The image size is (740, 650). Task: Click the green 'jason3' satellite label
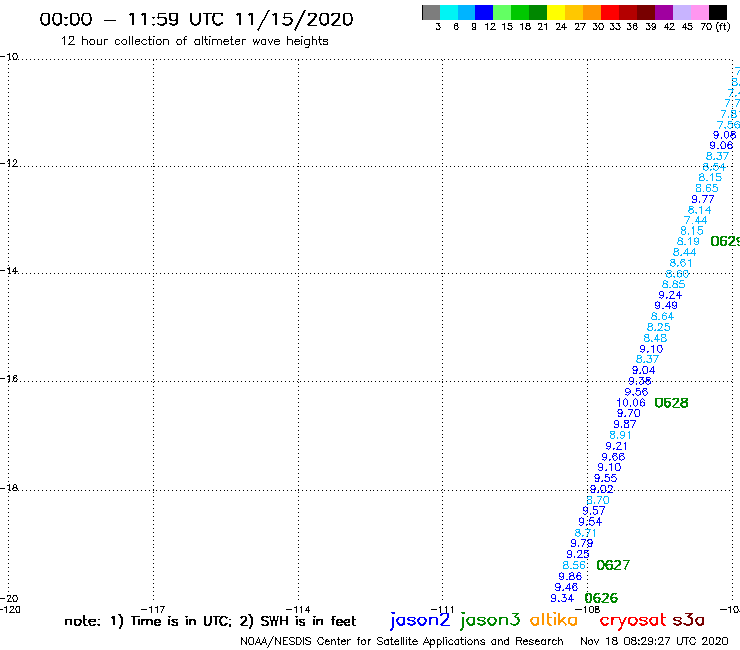490,620
